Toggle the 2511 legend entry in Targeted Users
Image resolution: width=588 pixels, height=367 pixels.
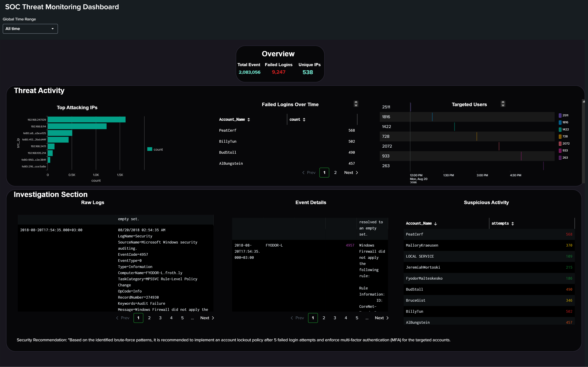563,115
